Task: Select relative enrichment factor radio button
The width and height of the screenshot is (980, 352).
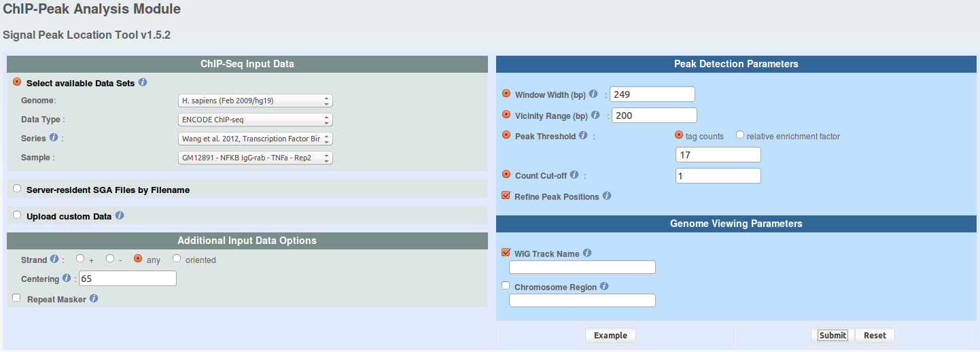Action: [x=740, y=135]
